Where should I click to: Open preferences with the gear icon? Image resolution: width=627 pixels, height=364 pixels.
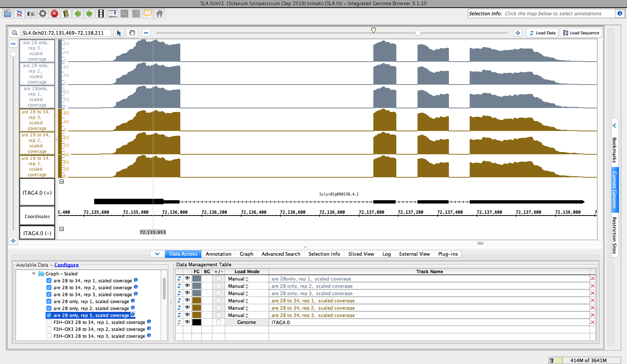[43, 14]
